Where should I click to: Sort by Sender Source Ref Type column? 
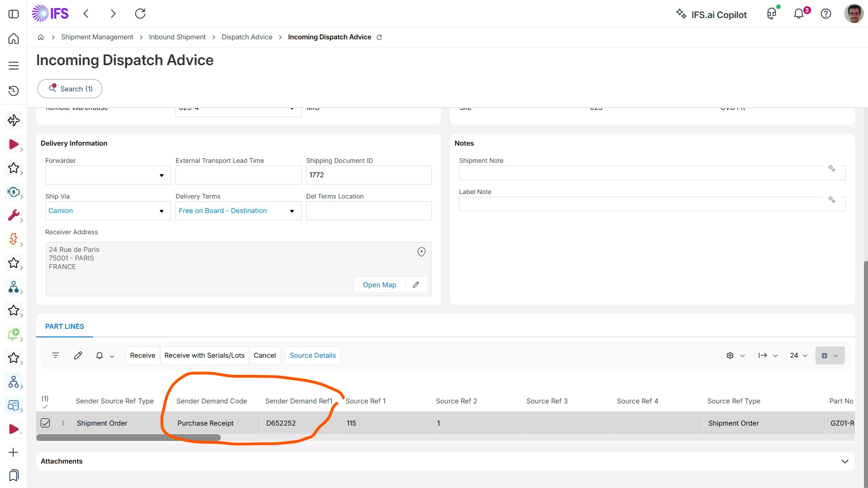(115, 401)
